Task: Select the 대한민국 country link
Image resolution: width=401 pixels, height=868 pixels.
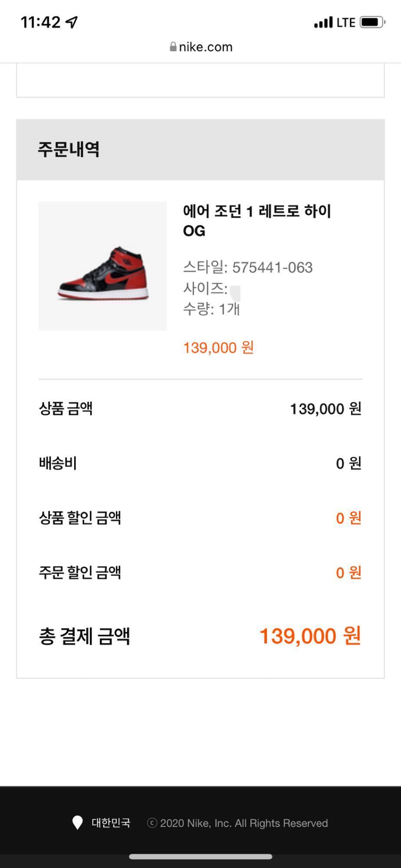Action: tap(111, 823)
